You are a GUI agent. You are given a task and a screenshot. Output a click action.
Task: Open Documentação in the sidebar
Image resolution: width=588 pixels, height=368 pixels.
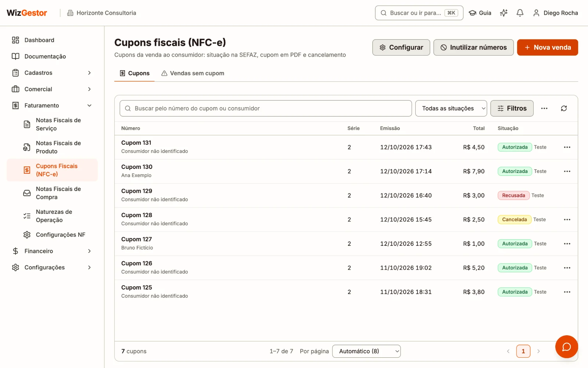52,56
